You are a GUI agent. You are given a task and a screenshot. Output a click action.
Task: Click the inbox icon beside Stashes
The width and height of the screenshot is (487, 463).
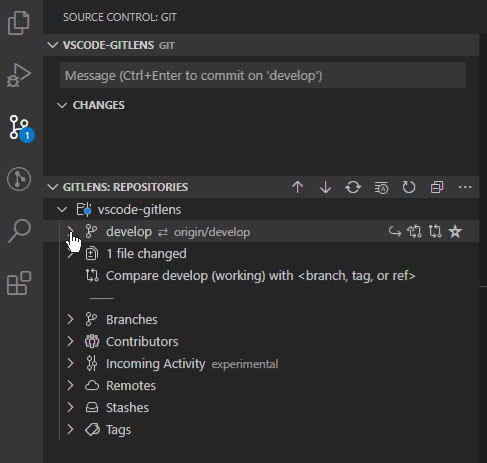(92, 407)
